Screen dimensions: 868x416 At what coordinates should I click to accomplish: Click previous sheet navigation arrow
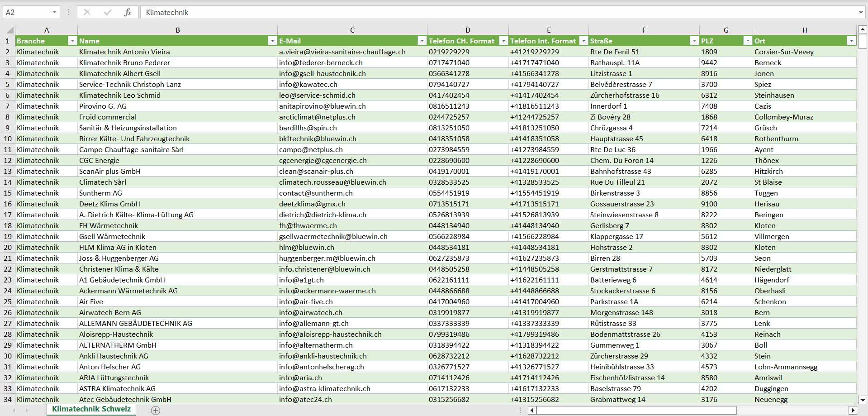click(x=14, y=410)
